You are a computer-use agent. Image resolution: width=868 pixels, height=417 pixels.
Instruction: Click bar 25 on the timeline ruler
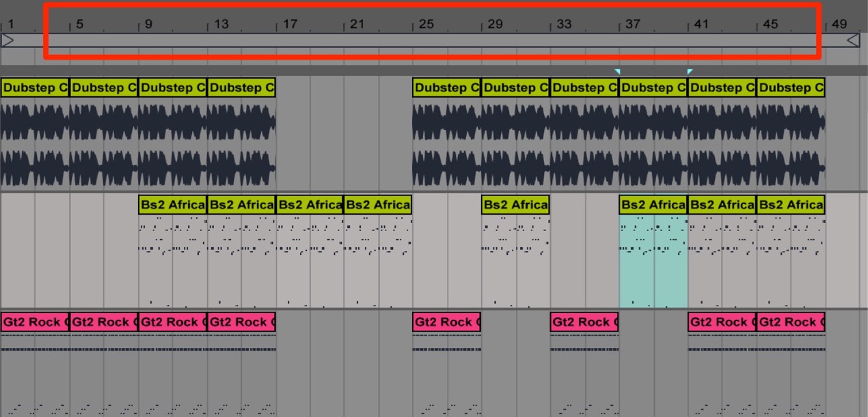coord(426,24)
